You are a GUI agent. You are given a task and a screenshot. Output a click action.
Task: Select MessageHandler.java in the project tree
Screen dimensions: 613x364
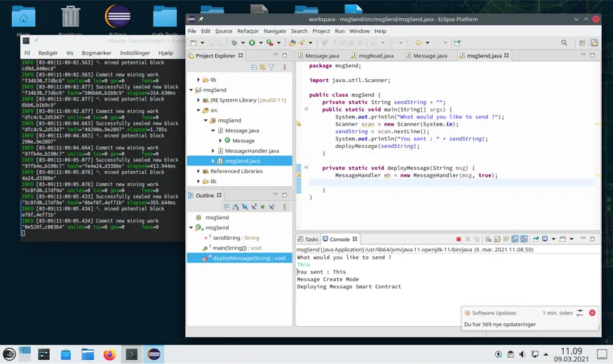click(x=252, y=151)
